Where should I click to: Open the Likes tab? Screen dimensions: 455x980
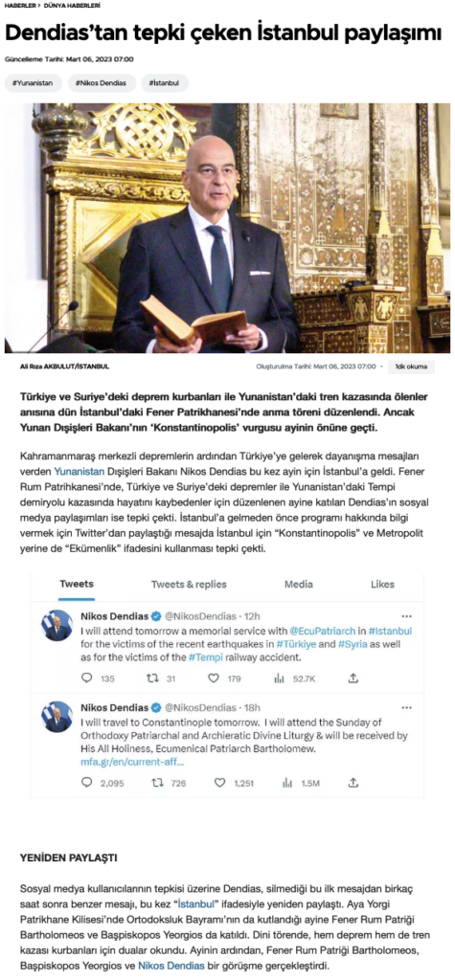[x=382, y=585]
